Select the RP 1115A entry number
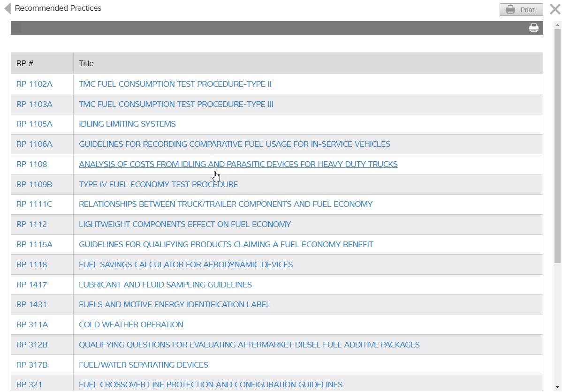The height and width of the screenshot is (392, 562). 34,245
